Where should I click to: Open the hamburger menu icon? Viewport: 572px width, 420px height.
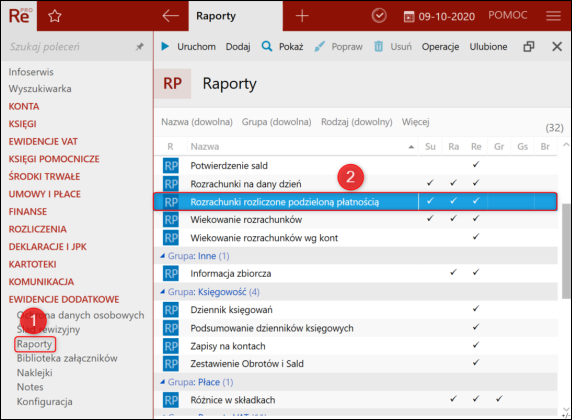tap(553, 16)
